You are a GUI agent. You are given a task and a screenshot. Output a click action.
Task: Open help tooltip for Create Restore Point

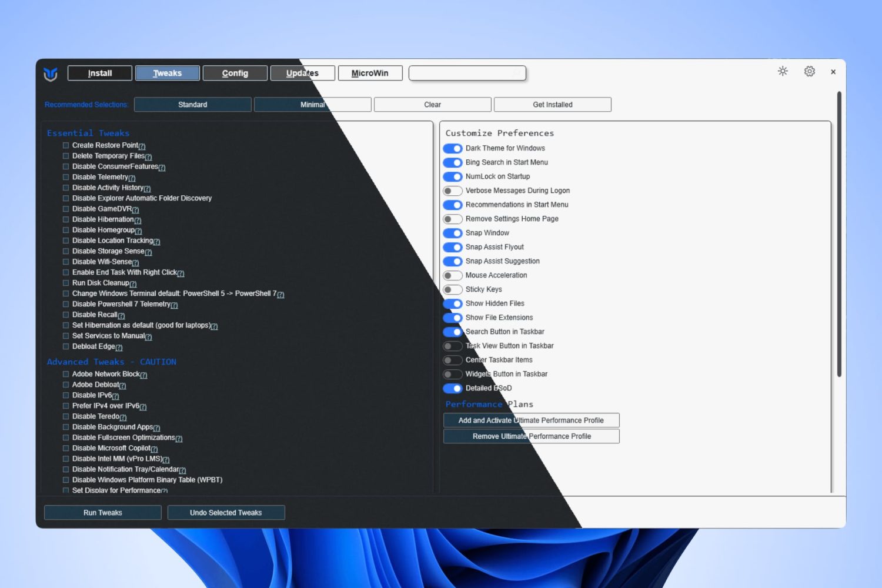pyautogui.click(x=142, y=146)
